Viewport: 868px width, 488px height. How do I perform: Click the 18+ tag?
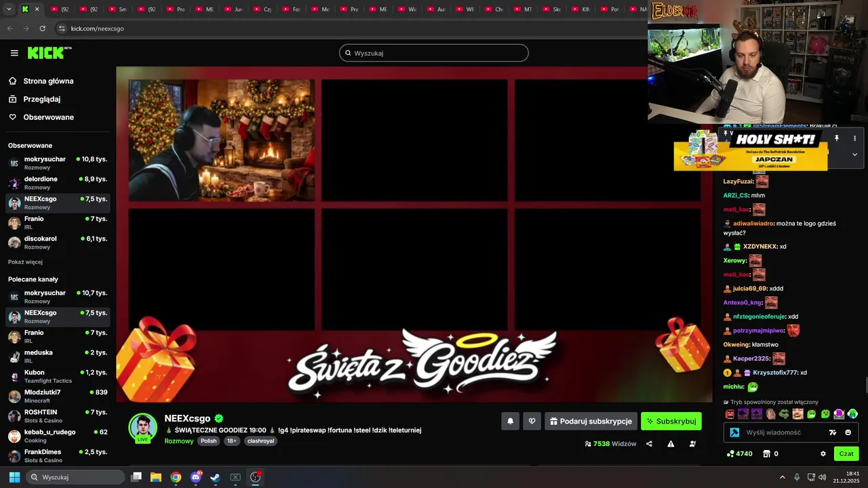point(232,441)
